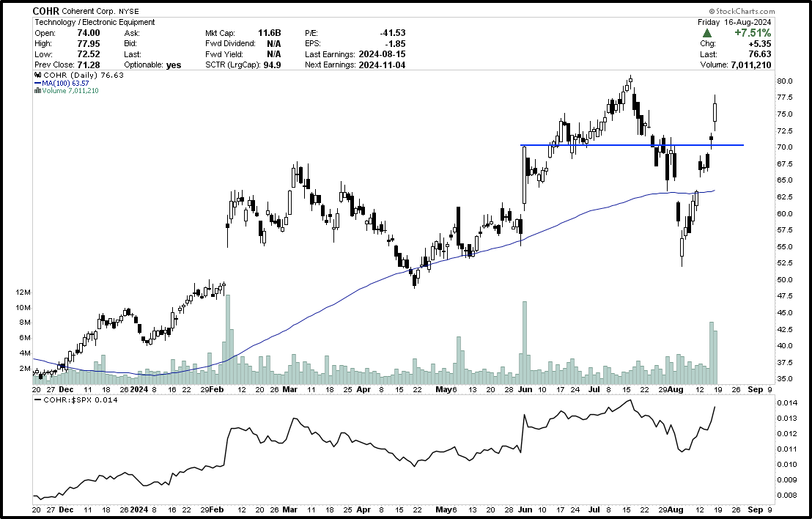The image size is (812, 519).
Task: Click the MA(100) 63.57 legend entry
Action: pyautogui.click(x=62, y=83)
